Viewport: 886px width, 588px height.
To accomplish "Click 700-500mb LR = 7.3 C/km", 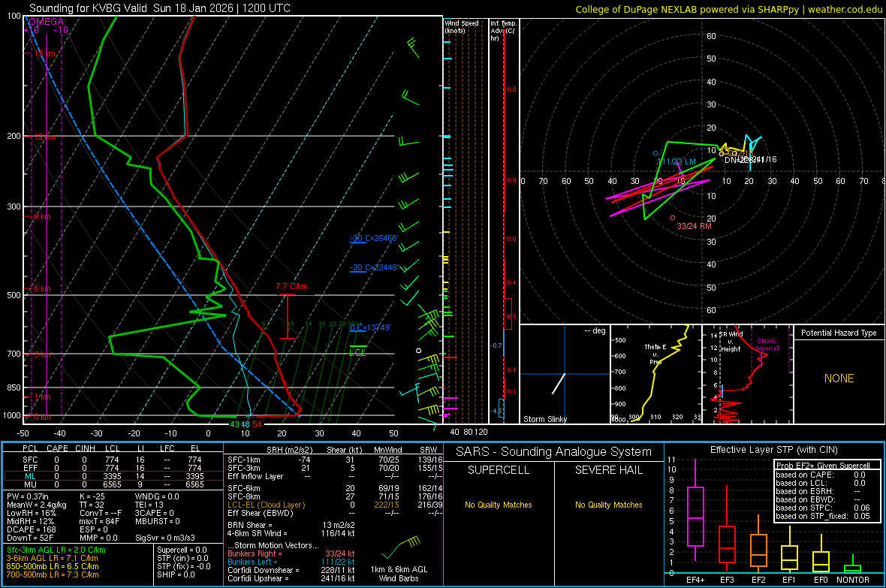I will (53, 574).
